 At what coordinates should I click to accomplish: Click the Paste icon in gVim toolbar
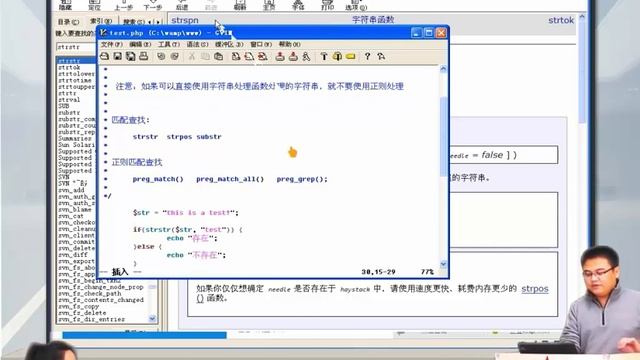pyautogui.click(x=218, y=56)
